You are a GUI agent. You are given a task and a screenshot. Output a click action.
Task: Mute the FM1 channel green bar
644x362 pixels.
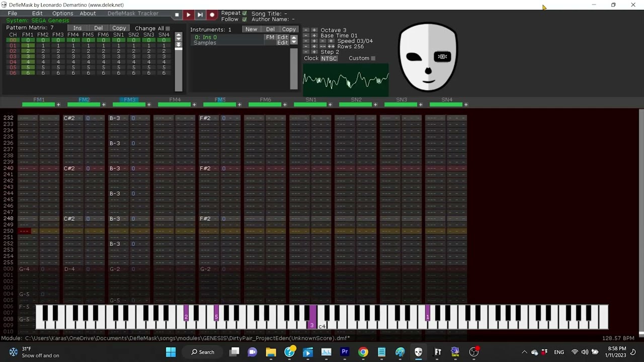coord(38,105)
